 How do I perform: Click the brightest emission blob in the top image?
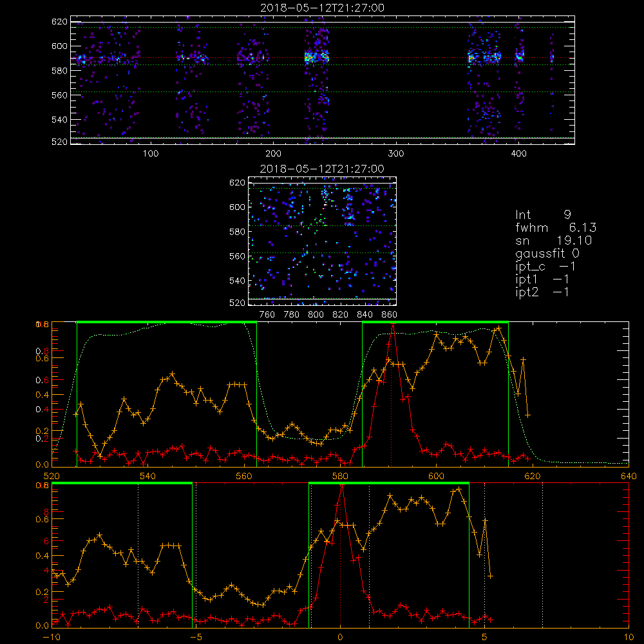click(x=317, y=57)
